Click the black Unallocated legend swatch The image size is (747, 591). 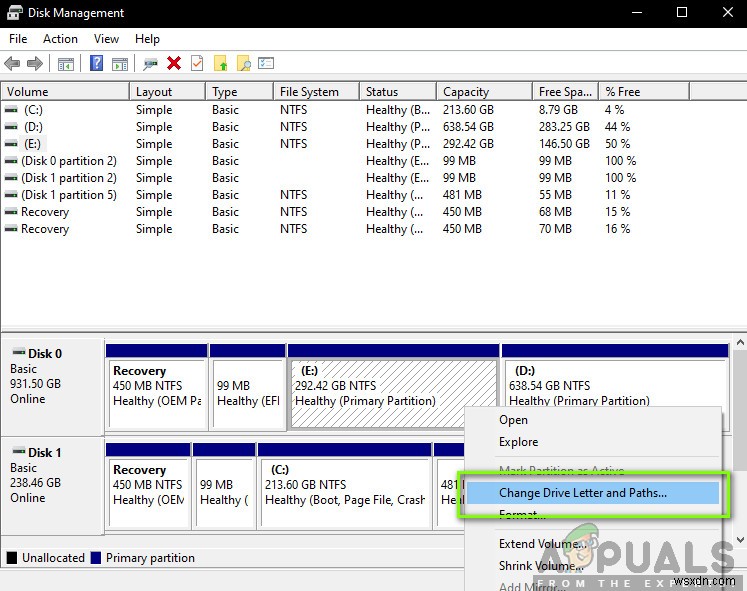[12, 557]
